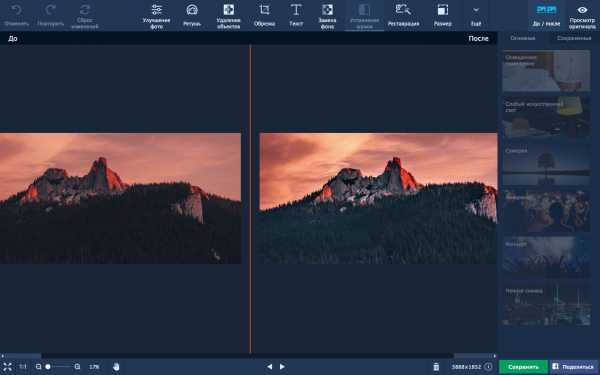
Task: Click the green Save button
Action: pos(523,367)
